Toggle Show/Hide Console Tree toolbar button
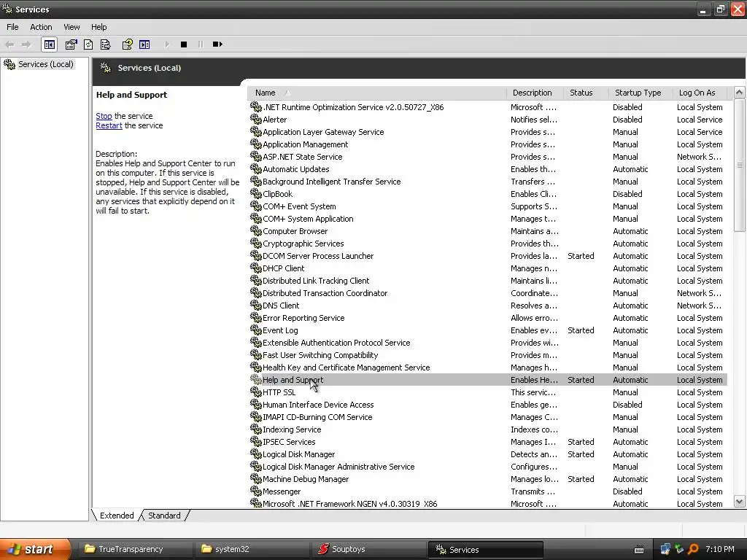Image resolution: width=747 pixels, height=560 pixels. [x=50, y=44]
